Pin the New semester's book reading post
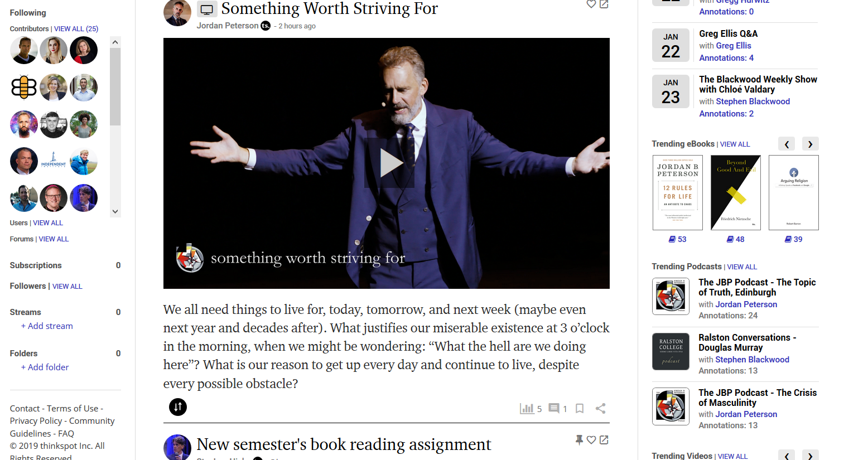The width and height of the screenshot is (868, 460). click(x=580, y=440)
